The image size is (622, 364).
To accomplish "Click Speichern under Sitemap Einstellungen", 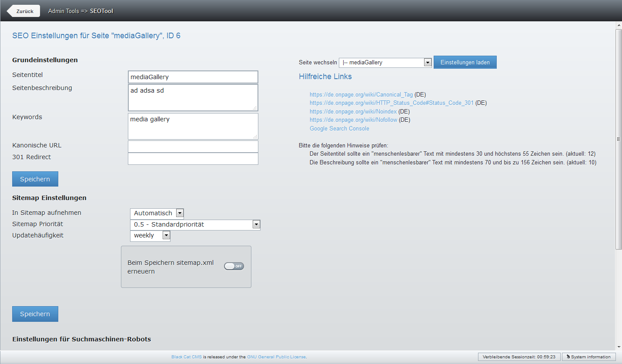I will pyautogui.click(x=35, y=314).
